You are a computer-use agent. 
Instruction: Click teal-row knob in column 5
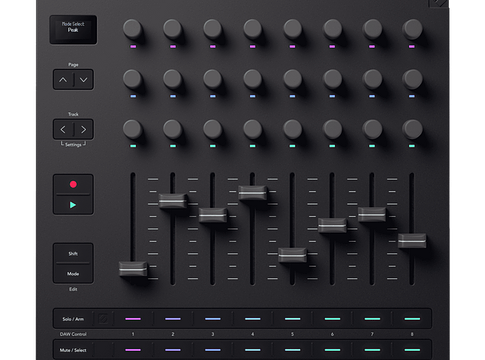coord(293,129)
